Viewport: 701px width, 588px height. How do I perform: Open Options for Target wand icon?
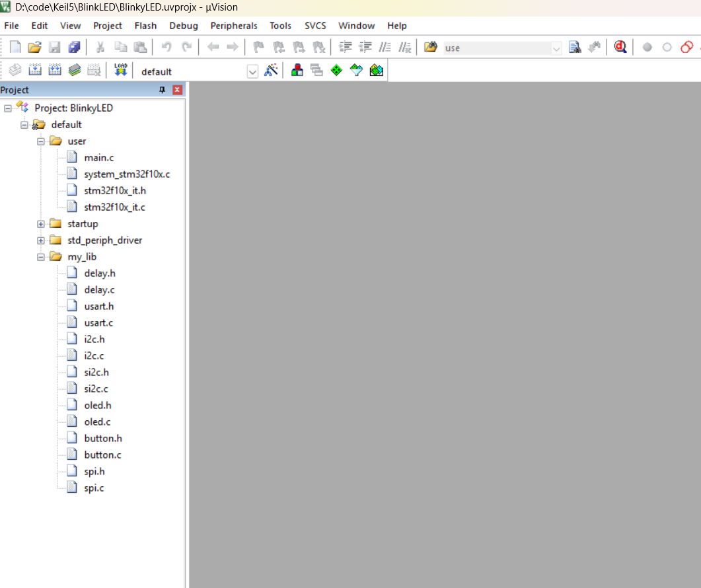tap(271, 70)
